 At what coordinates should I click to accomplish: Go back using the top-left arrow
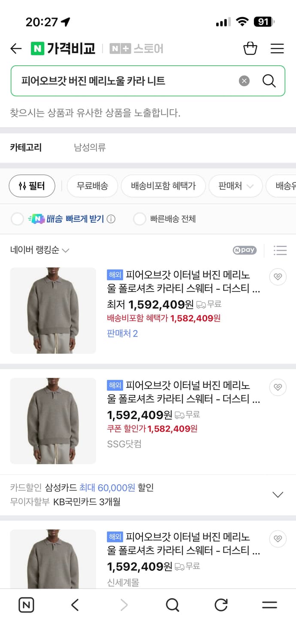coord(16,49)
